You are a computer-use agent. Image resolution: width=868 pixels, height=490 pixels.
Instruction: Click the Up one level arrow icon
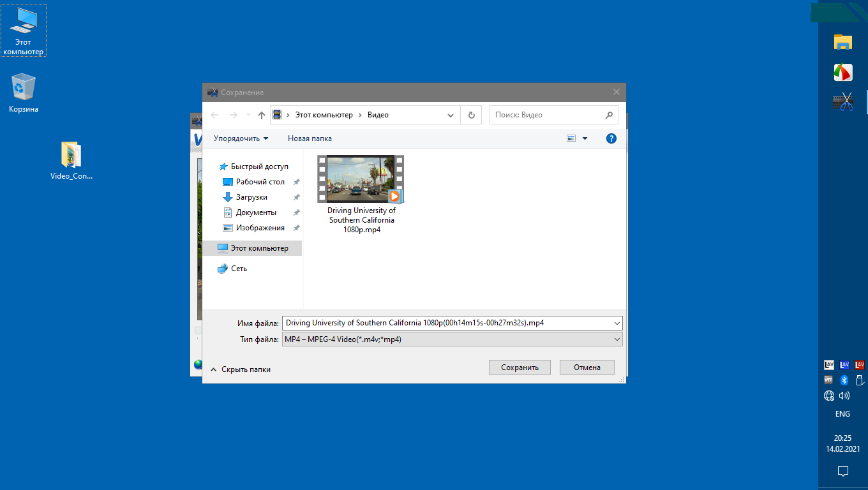(x=261, y=115)
